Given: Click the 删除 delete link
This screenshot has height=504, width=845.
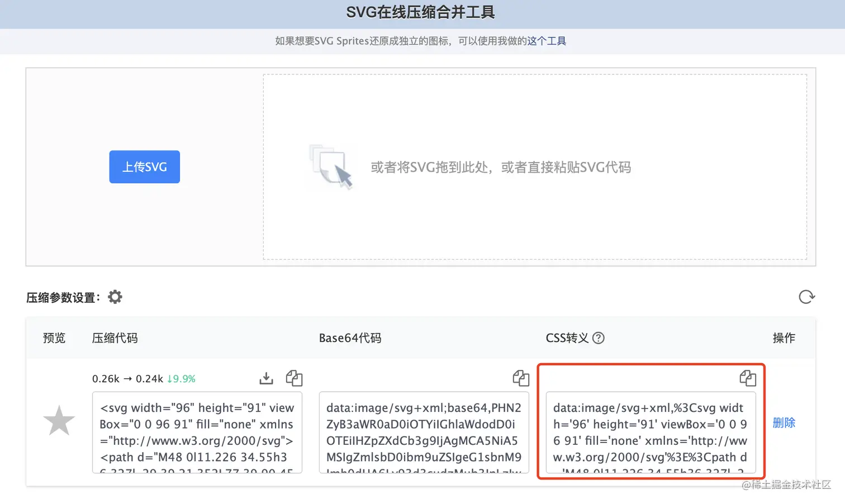Looking at the screenshot, I should coord(784,423).
